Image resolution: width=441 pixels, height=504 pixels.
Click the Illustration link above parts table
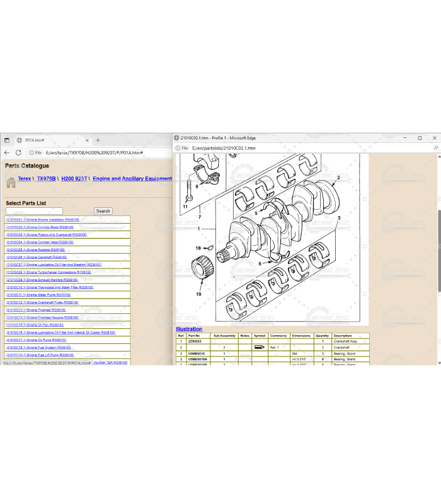coord(189,329)
